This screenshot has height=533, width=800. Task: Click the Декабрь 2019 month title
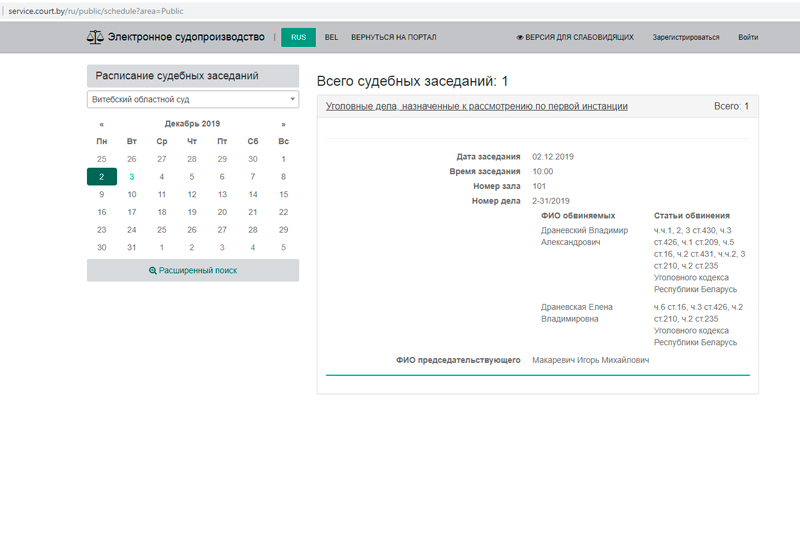click(192, 124)
